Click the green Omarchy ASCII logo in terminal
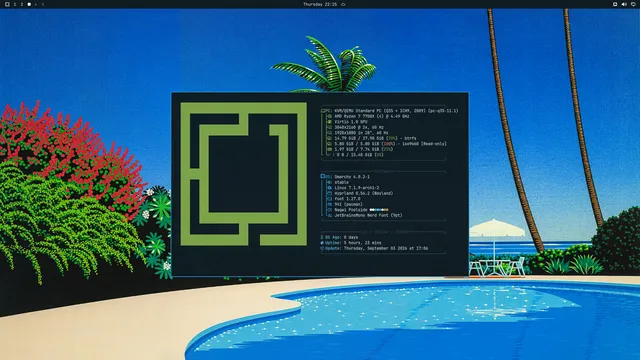The height and width of the screenshot is (360, 640). (x=243, y=174)
